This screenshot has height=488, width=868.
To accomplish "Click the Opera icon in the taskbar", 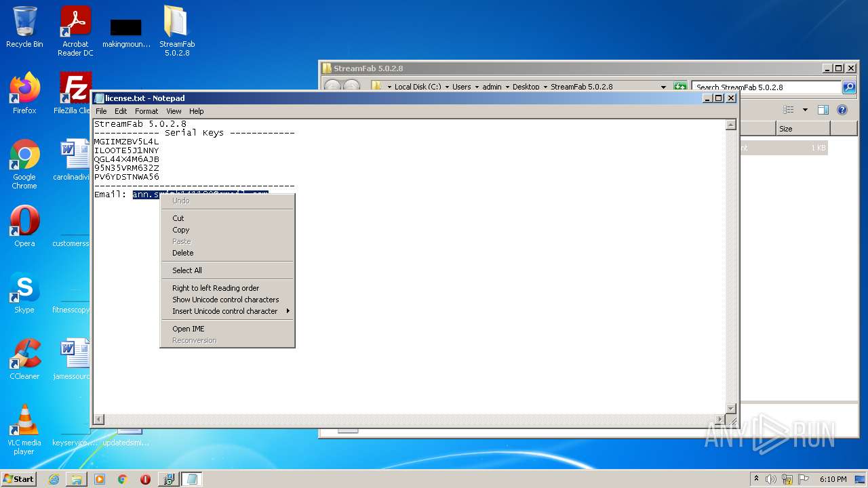I will pyautogui.click(x=145, y=479).
